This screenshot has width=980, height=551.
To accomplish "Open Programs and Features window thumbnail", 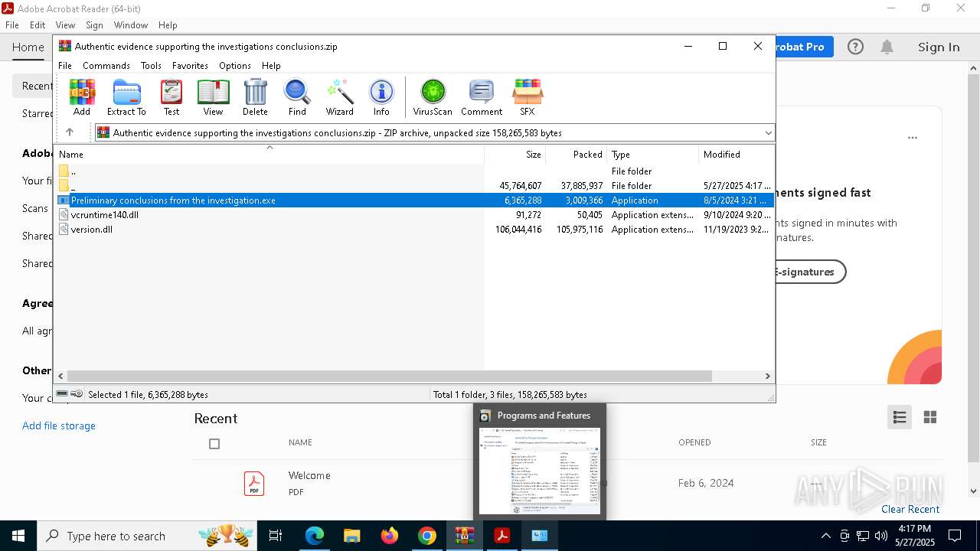I will (540, 461).
